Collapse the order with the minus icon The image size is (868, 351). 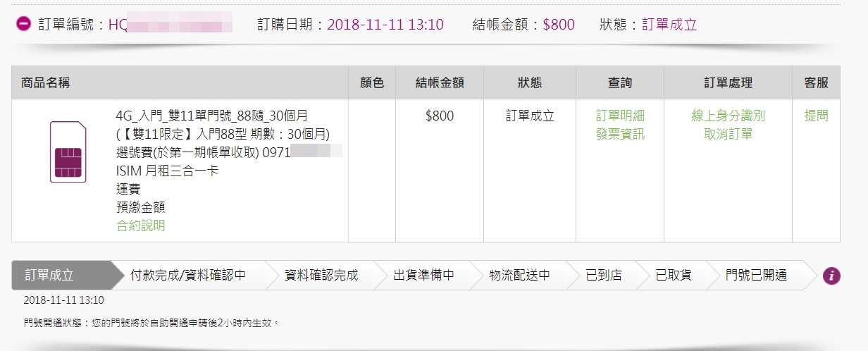point(23,25)
